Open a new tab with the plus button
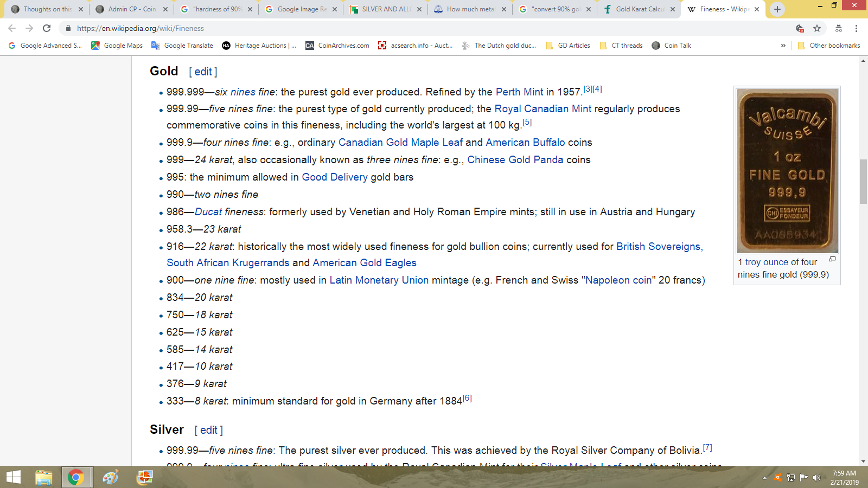Viewport: 868px width, 488px height. tap(777, 9)
